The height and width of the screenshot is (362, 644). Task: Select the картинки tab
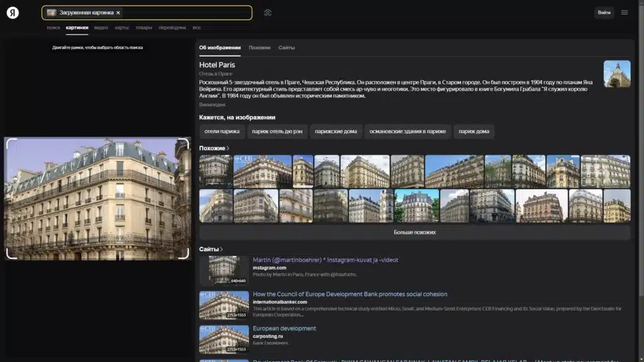77,28
